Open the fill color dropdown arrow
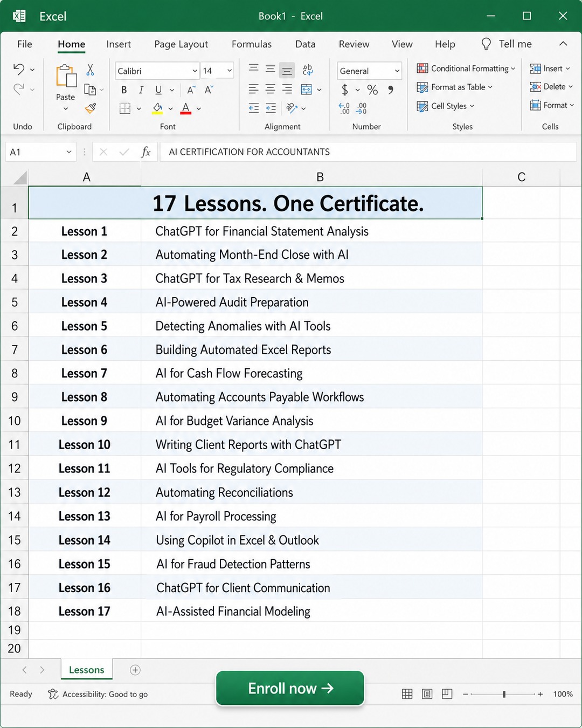Viewport: 582px width, 728px height. pos(170,108)
